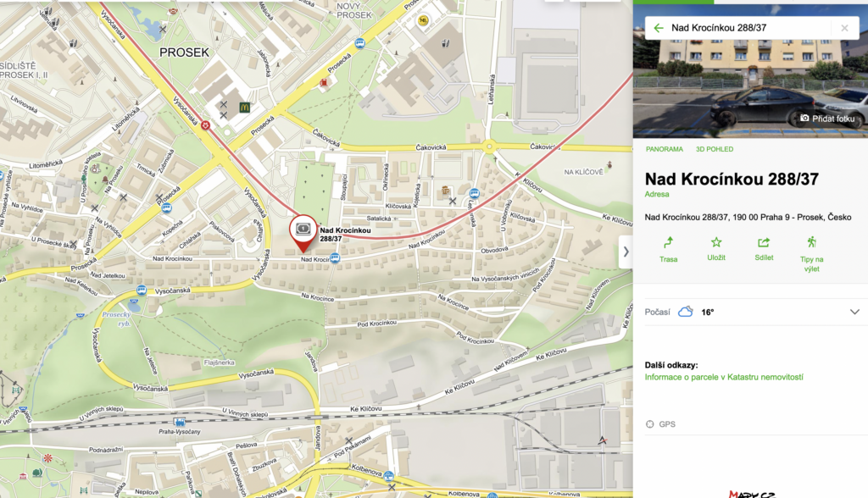Expand the Počasí weather section chevron
868x498 pixels.
click(x=854, y=312)
